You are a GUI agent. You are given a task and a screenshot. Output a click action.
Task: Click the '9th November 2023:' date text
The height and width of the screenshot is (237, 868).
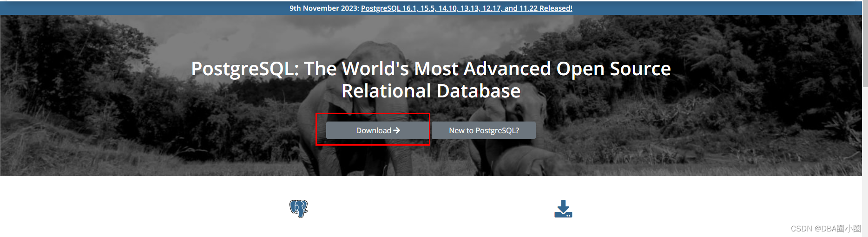324,8
